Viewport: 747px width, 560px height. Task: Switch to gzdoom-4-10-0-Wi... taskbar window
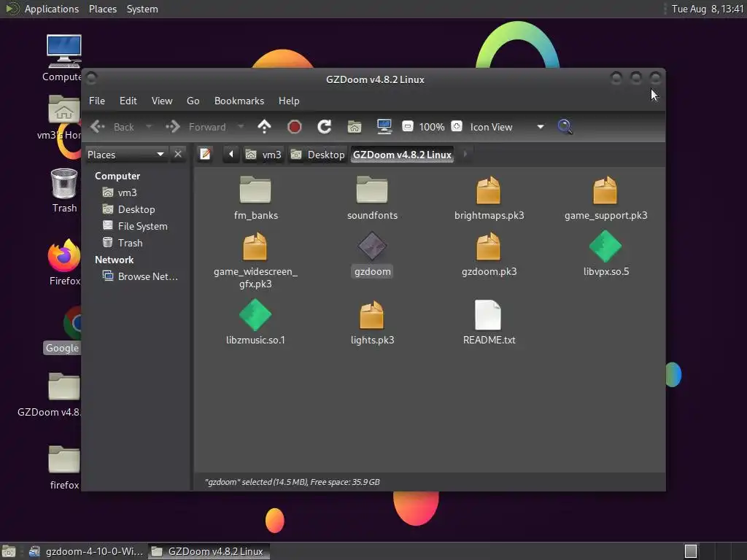[86, 551]
